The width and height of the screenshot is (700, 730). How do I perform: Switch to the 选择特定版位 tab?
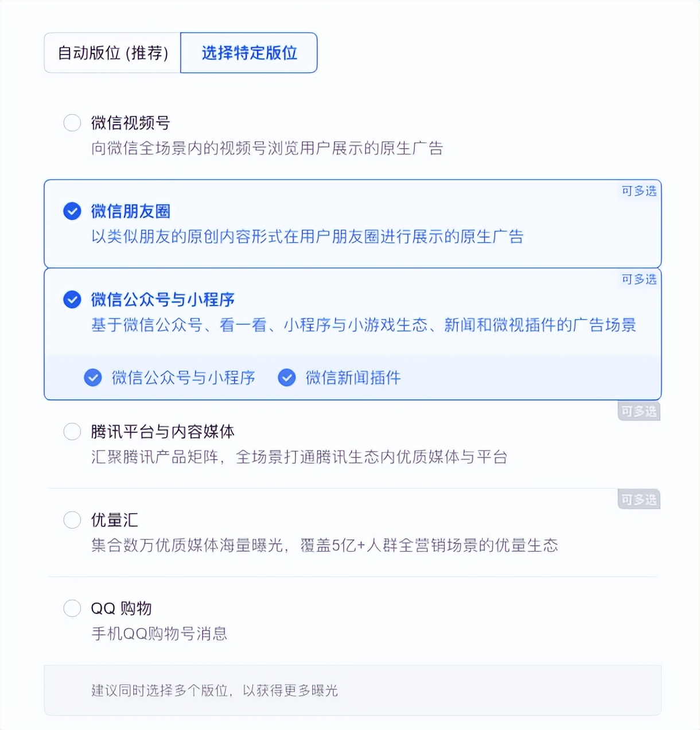pos(249,53)
